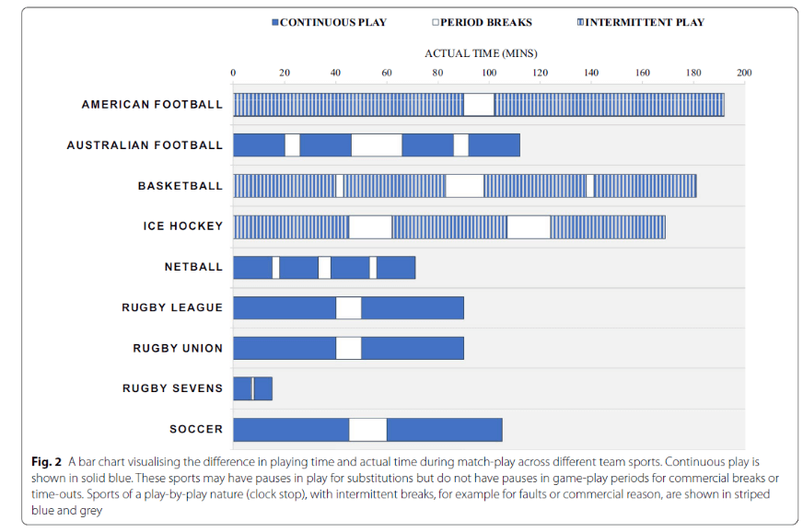
Task: Click the Continuous Play legend swatch
Action: coord(275,22)
